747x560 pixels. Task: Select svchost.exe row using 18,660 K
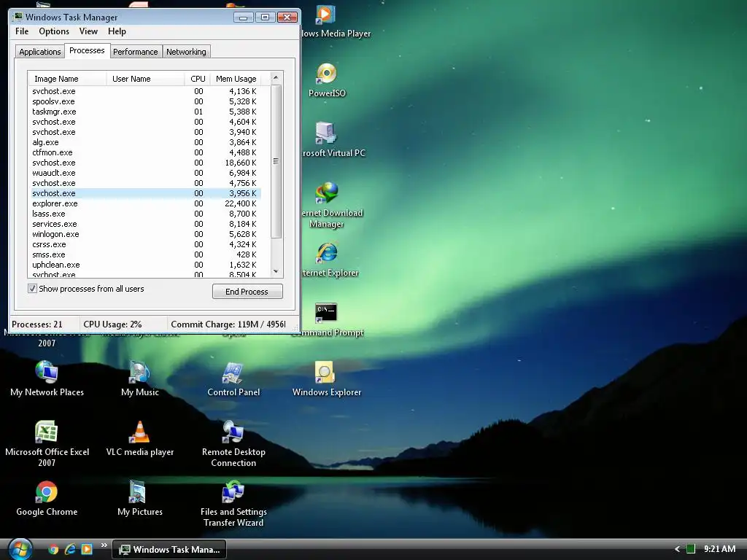click(146, 163)
